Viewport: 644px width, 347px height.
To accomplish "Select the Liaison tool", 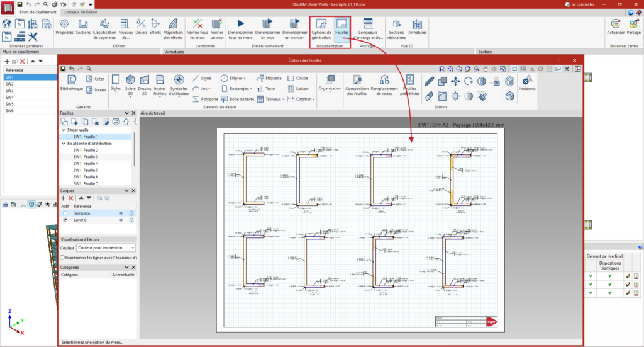I will [297, 89].
